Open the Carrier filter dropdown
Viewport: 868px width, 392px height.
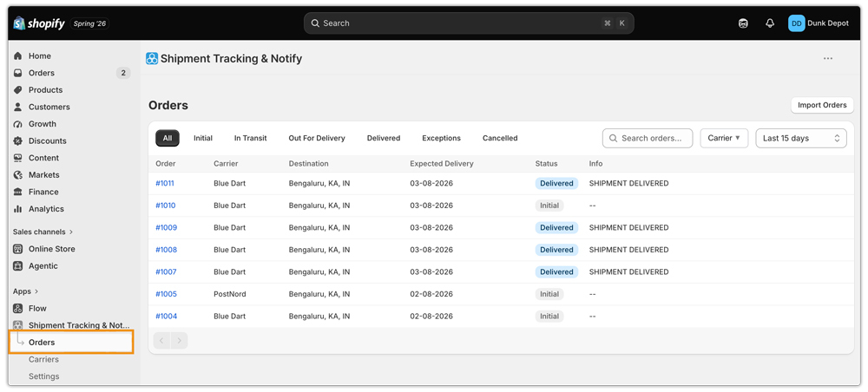[724, 138]
